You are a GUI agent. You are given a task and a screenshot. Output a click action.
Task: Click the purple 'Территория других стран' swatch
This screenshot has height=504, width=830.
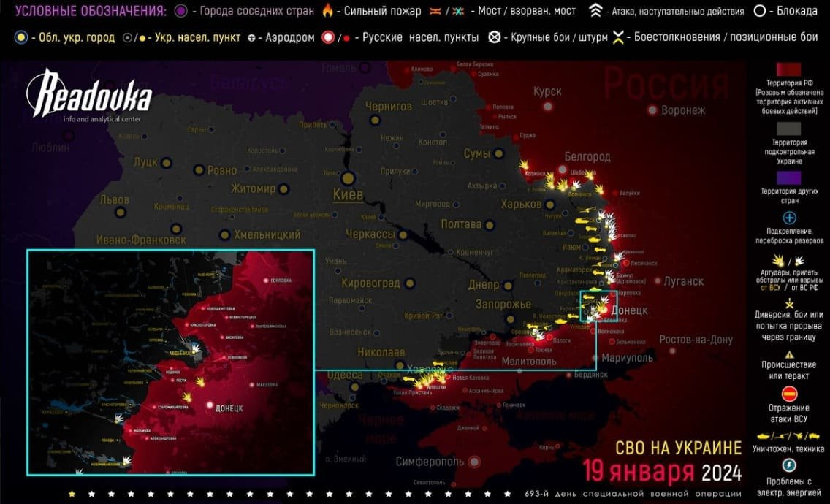[x=789, y=177]
